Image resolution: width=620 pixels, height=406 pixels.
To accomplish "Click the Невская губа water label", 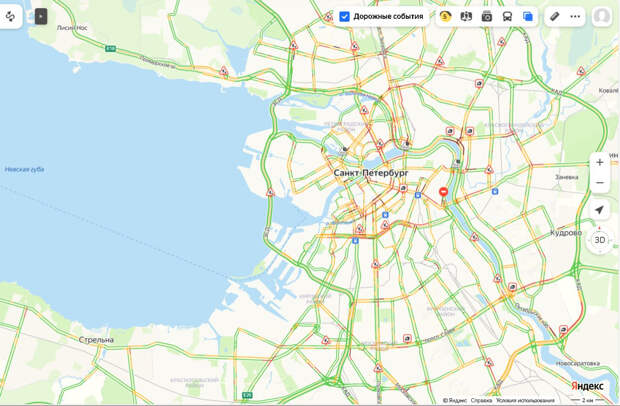I will tap(25, 170).
